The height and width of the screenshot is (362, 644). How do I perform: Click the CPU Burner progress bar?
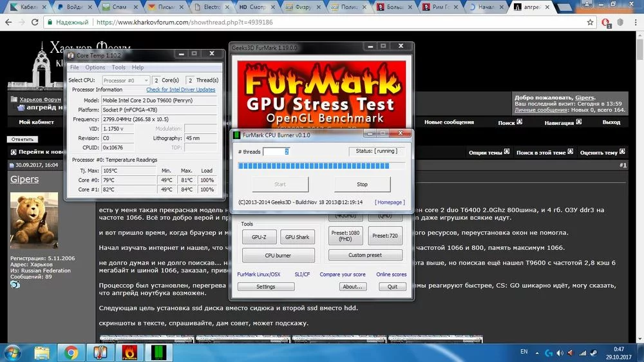(321, 166)
